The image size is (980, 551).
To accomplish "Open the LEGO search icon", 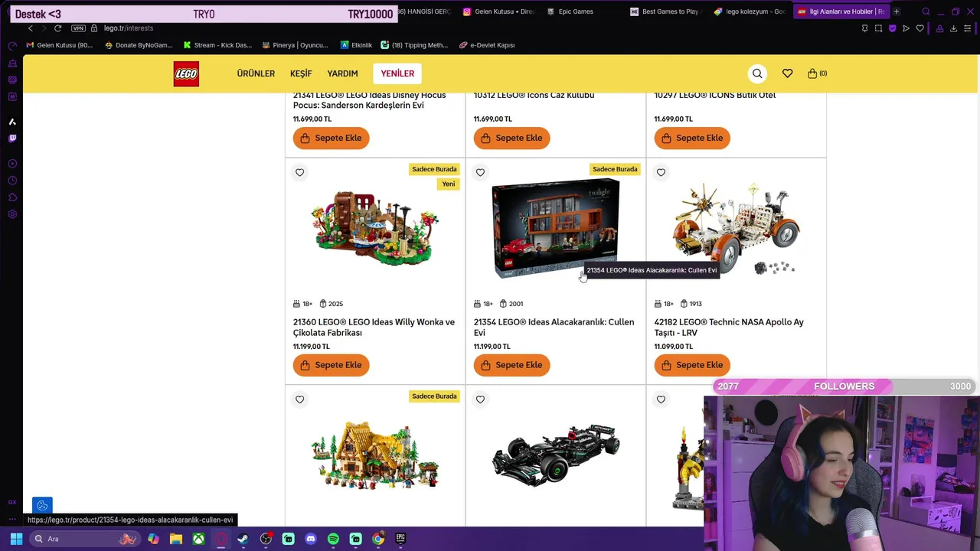I will tap(757, 73).
